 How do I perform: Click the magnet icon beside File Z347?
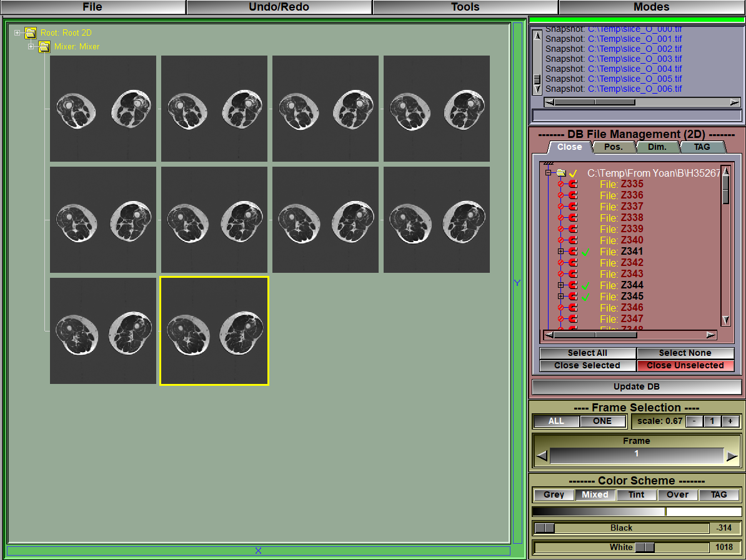pyautogui.click(x=573, y=319)
